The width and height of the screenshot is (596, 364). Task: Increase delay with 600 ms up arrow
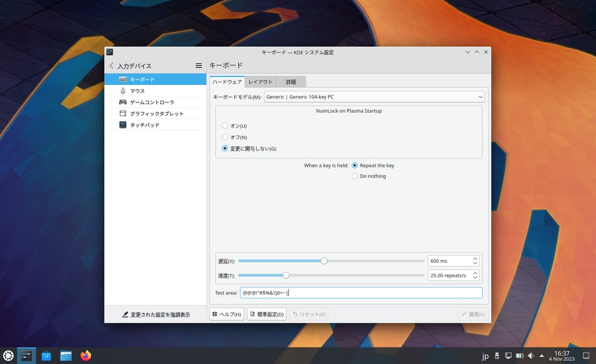point(475,259)
